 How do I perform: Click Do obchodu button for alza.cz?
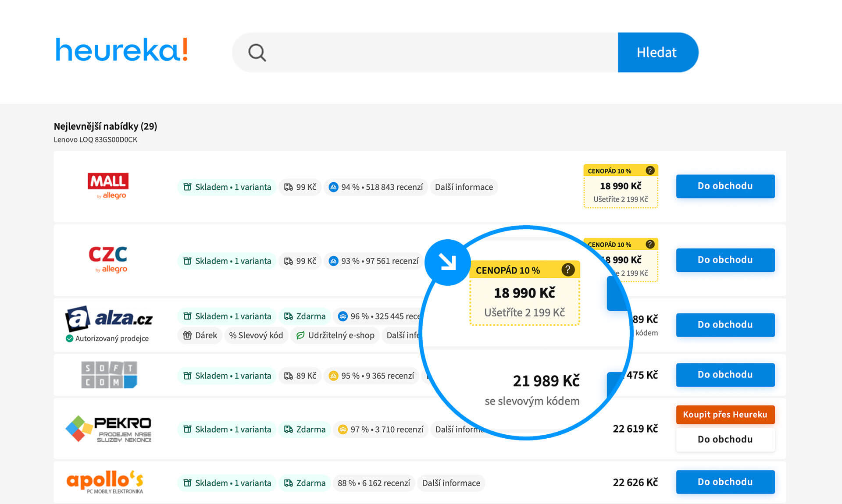(725, 325)
